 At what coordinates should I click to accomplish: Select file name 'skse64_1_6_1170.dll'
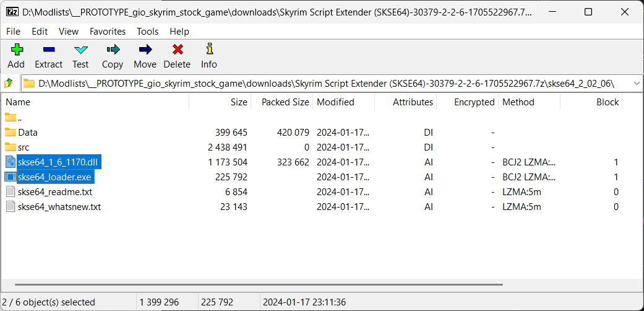58,162
